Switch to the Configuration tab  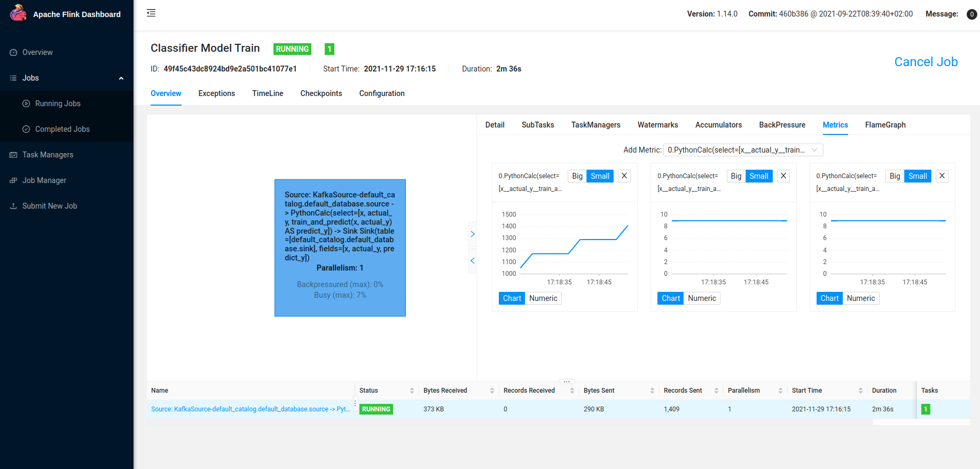pyautogui.click(x=382, y=93)
